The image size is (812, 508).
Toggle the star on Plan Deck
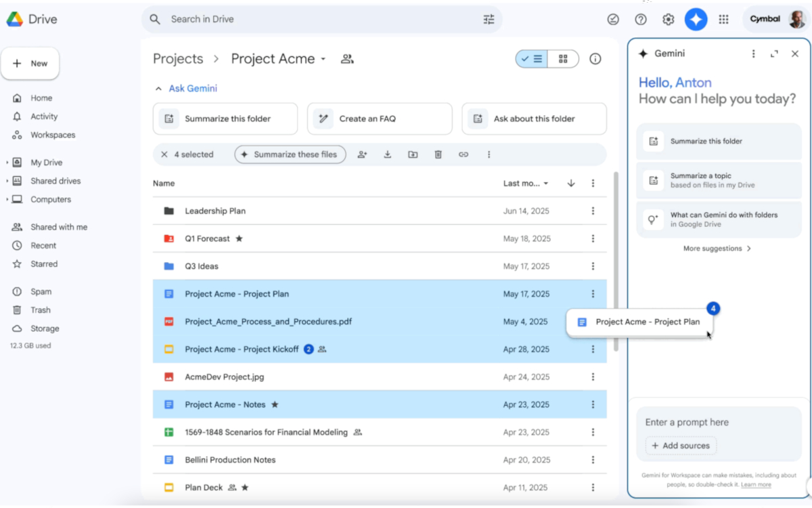point(245,487)
